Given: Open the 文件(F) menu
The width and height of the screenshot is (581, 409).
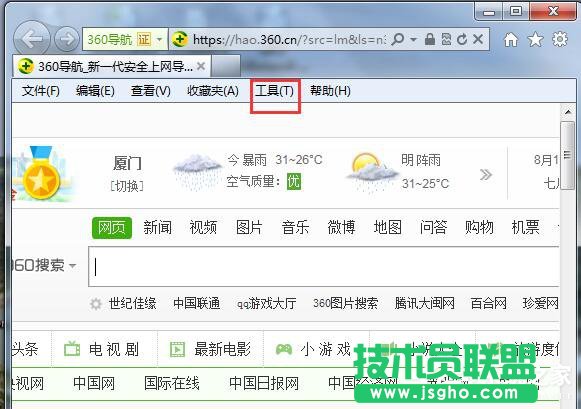Looking at the screenshot, I should 40,90.
